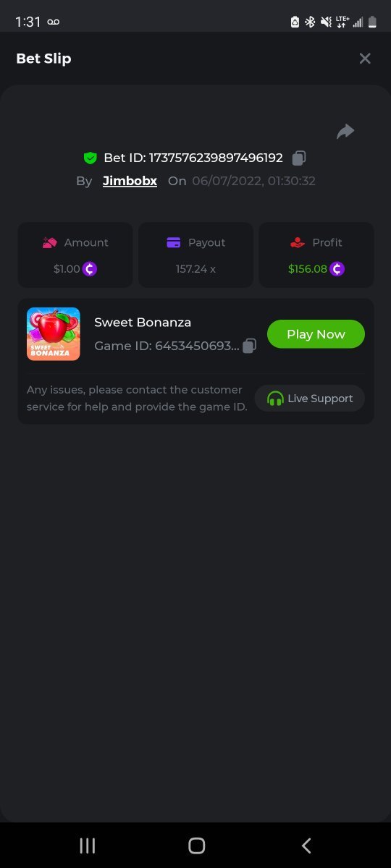Tap the coin icon beside $156.08
This screenshot has height=868, width=391.
tap(337, 269)
